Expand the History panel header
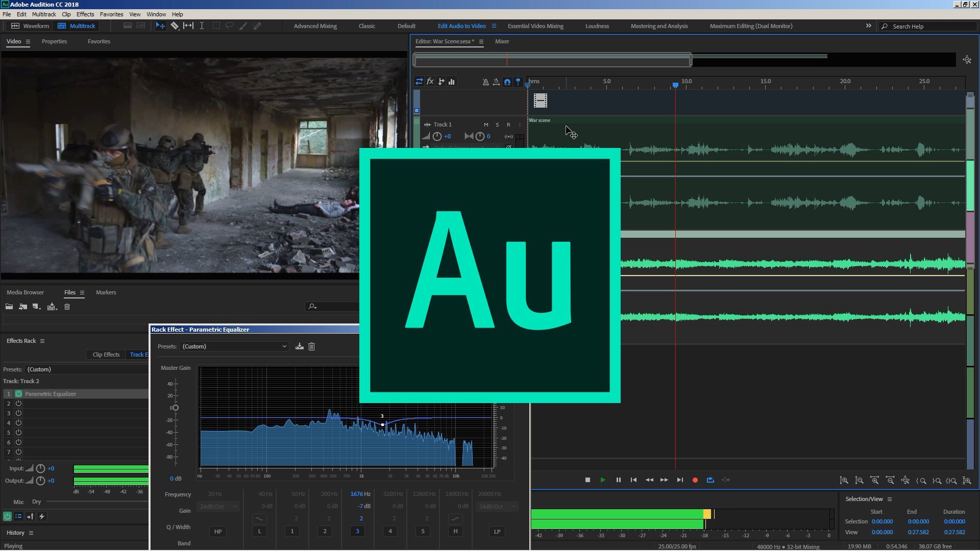980x551 pixels. [31, 533]
